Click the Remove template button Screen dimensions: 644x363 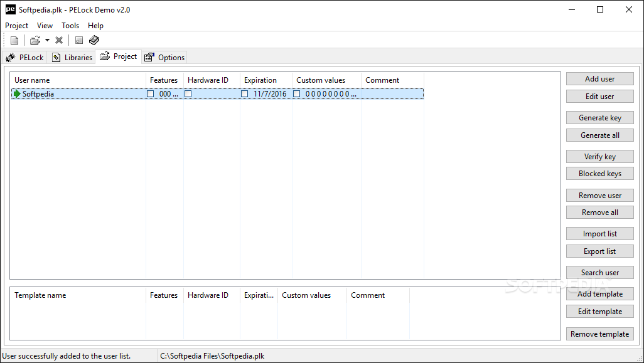pos(599,334)
